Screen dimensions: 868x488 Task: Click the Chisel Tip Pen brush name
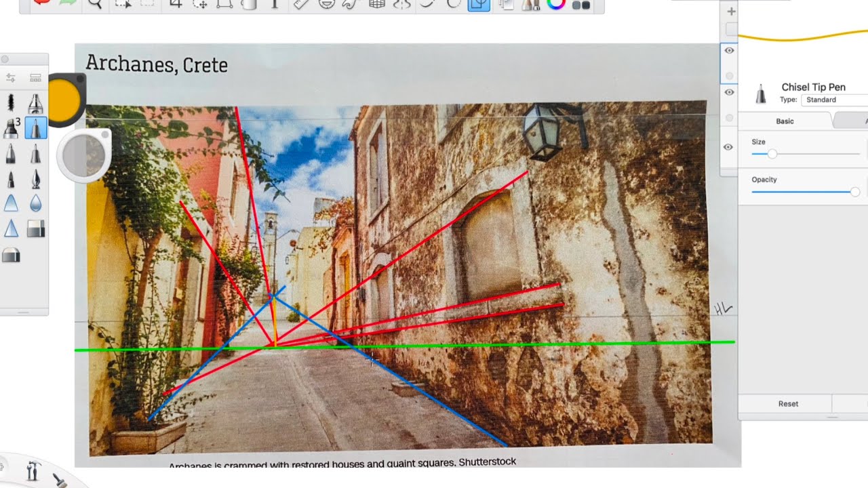[x=813, y=87]
